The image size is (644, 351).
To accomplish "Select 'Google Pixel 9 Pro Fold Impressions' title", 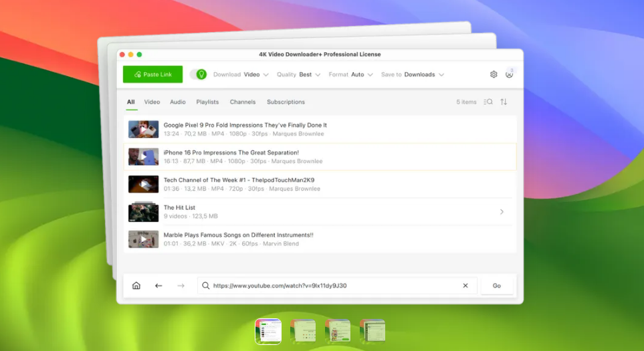I will tap(245, 125).
